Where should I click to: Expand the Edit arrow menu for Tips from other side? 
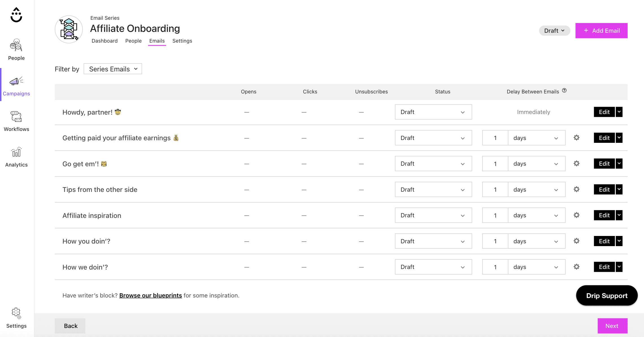(619, 189)
